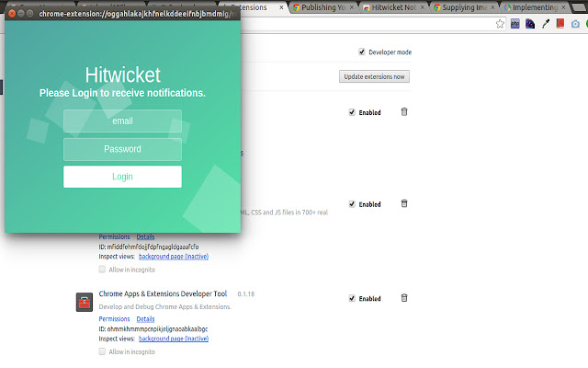Viewport: 588px width, 368px height.
Task: Inspect background page of Developer Tool
Action: [174, 339]
